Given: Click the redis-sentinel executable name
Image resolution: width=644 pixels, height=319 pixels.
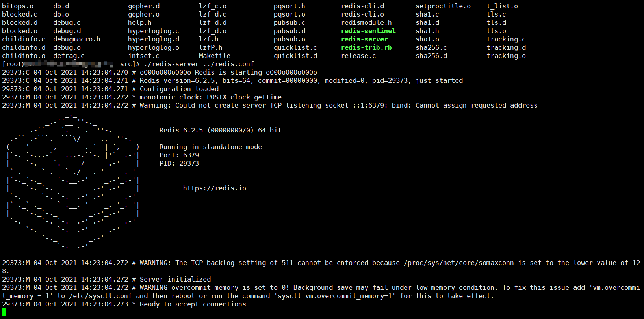Looking at the screenshot, I should click(368, 31).
